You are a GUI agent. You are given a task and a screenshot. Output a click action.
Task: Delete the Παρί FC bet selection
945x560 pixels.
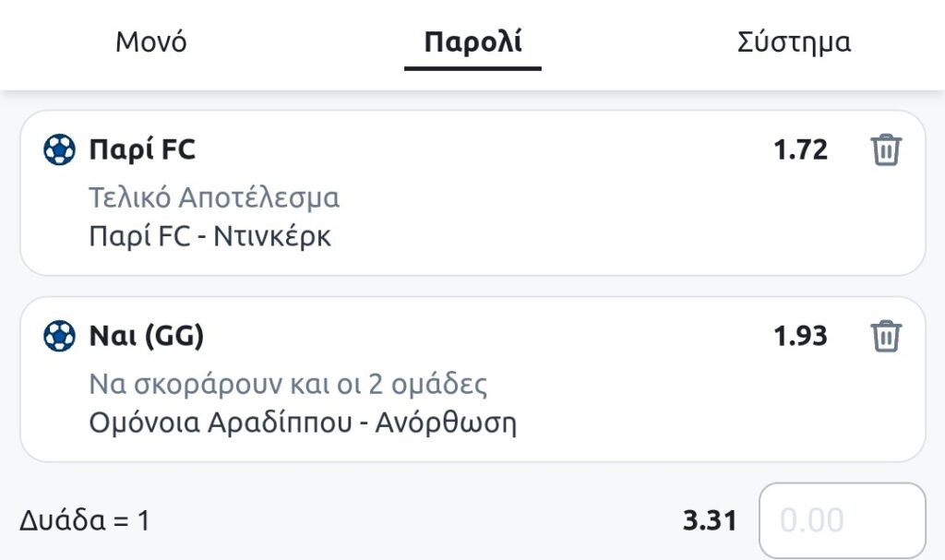pos(886,149)
